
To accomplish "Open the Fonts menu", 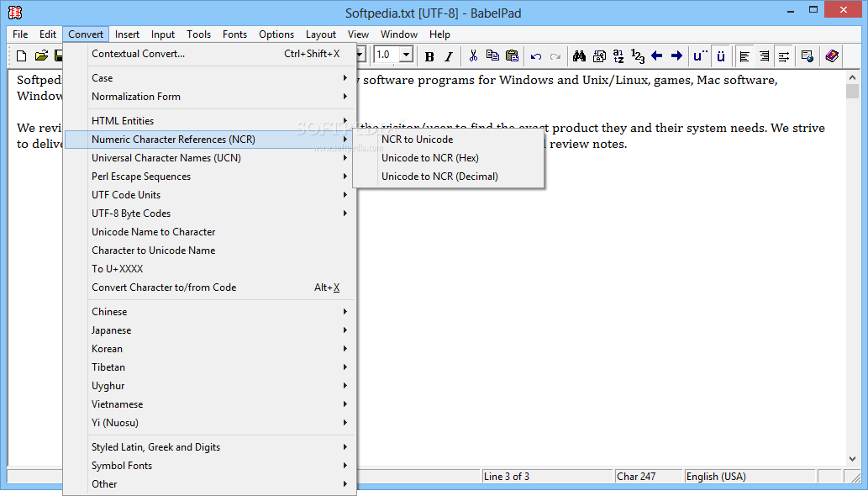I will (x=234, y=34).
